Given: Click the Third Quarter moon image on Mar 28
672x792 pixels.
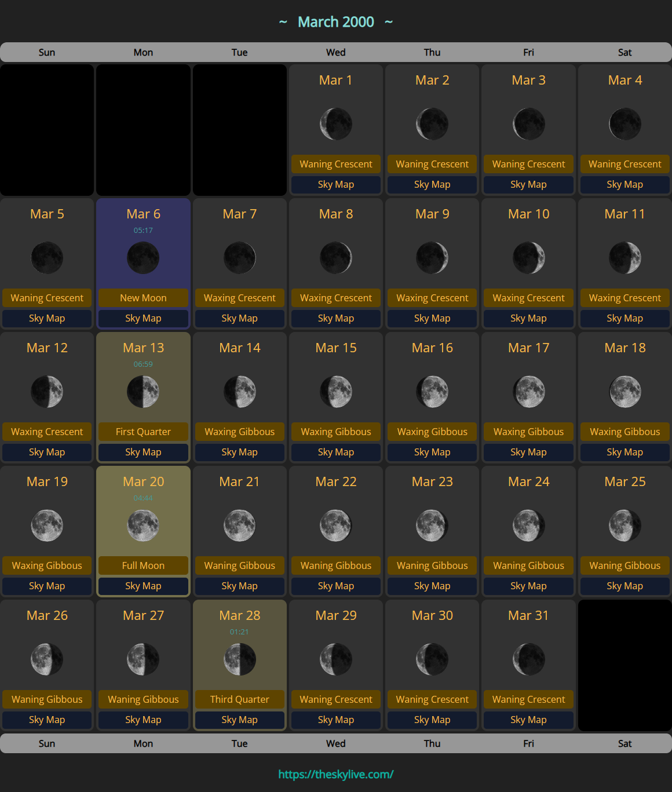Looking at the screenshot, I should pos(239,659).
